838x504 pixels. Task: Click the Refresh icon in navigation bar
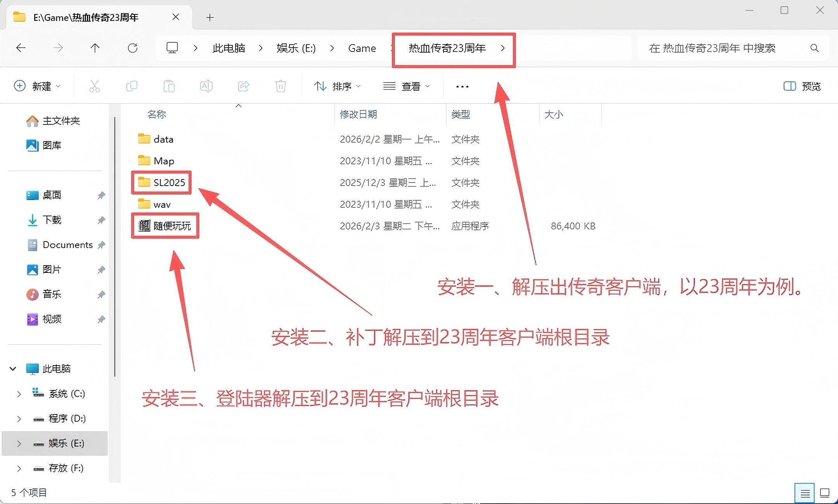[x=133, y=48]
